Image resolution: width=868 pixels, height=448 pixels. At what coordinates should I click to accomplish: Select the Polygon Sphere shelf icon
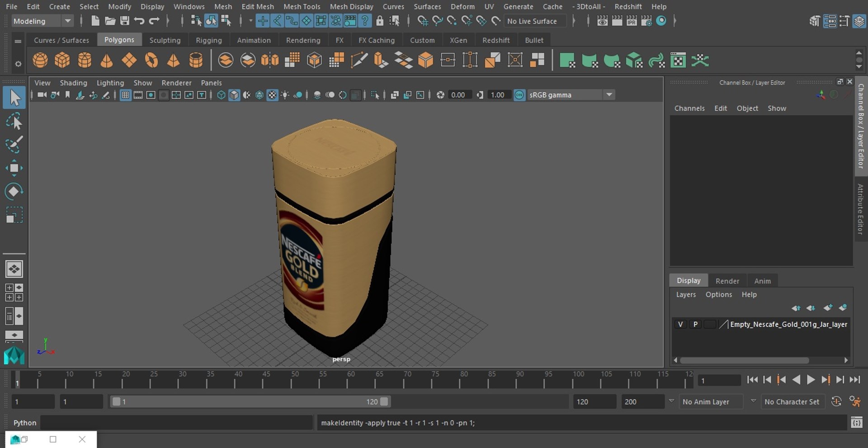[40, 60]
